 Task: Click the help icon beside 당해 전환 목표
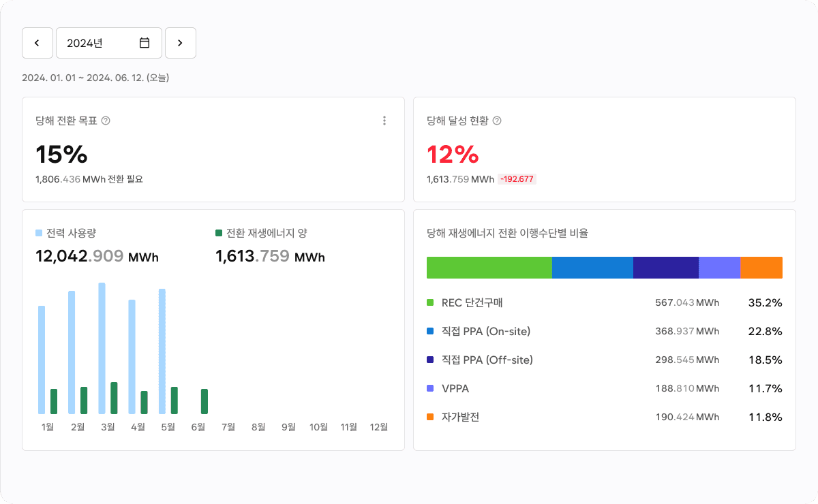tap(107, 121)
